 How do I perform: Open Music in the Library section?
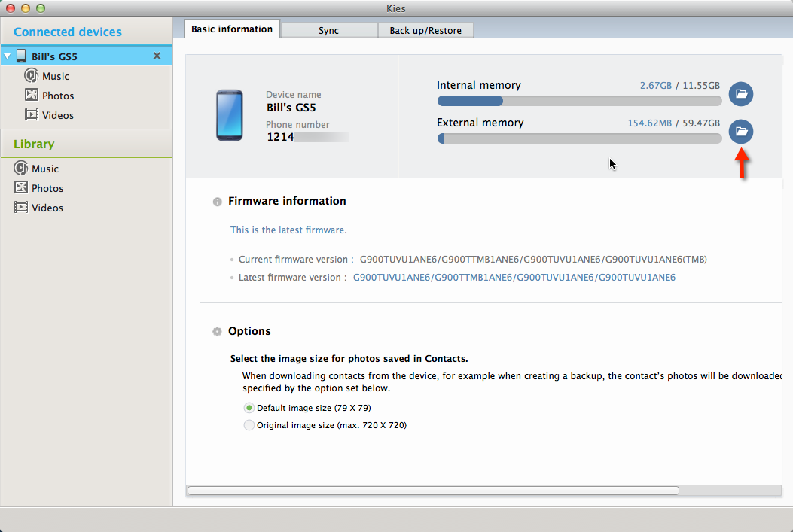pos(45,169)
